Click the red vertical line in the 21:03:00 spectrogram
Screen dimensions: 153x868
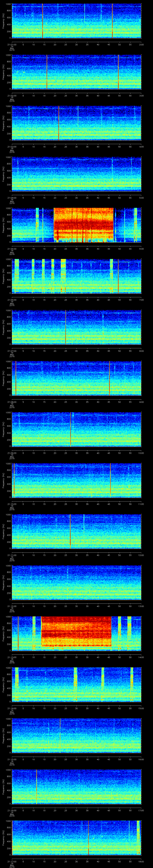click(x=59, y=123)
